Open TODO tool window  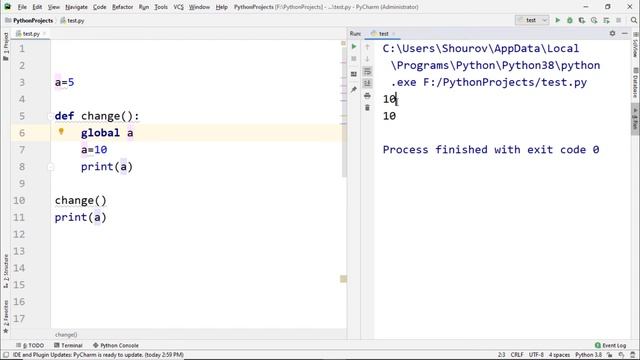(x=30, y=345)
